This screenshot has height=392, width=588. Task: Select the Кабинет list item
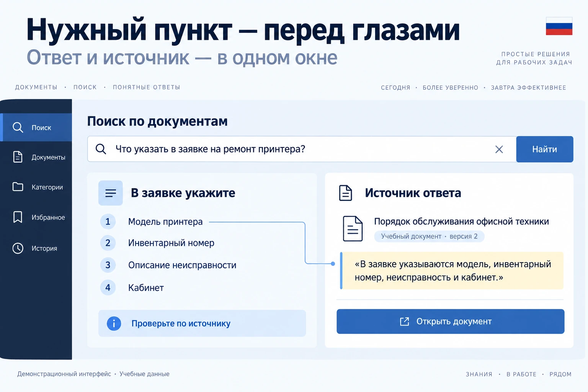pyautogui.click(x=146, y=287)
